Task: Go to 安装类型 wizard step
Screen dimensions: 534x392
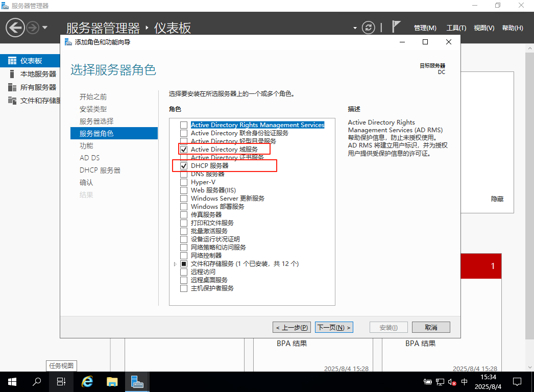Action: pyautogui.click(x=93, y=109)
